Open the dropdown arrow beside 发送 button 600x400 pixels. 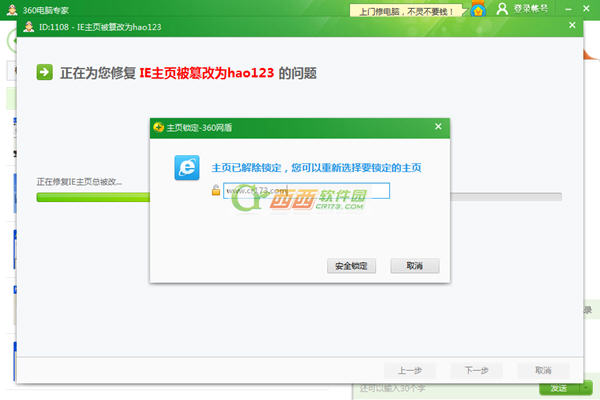[x=586, y=389]
